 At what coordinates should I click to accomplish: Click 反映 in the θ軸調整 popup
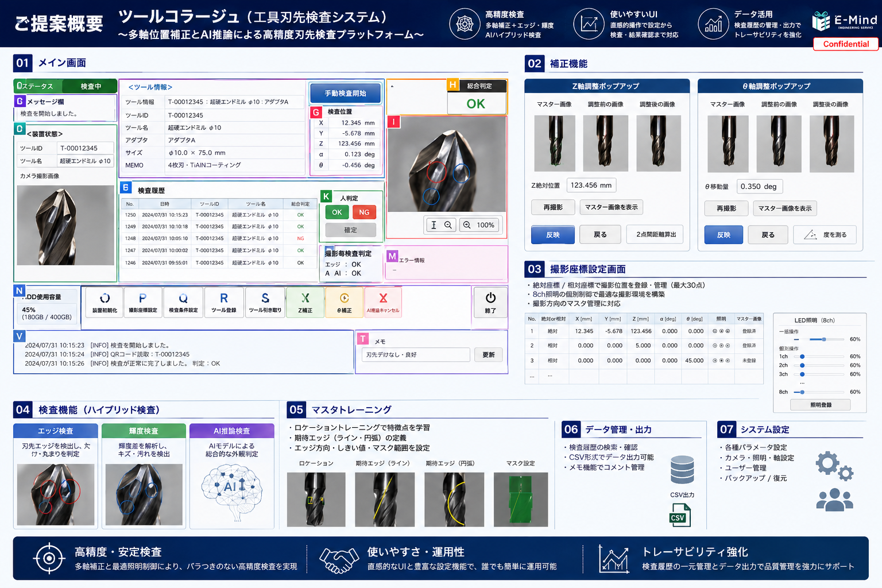point(724,235)
